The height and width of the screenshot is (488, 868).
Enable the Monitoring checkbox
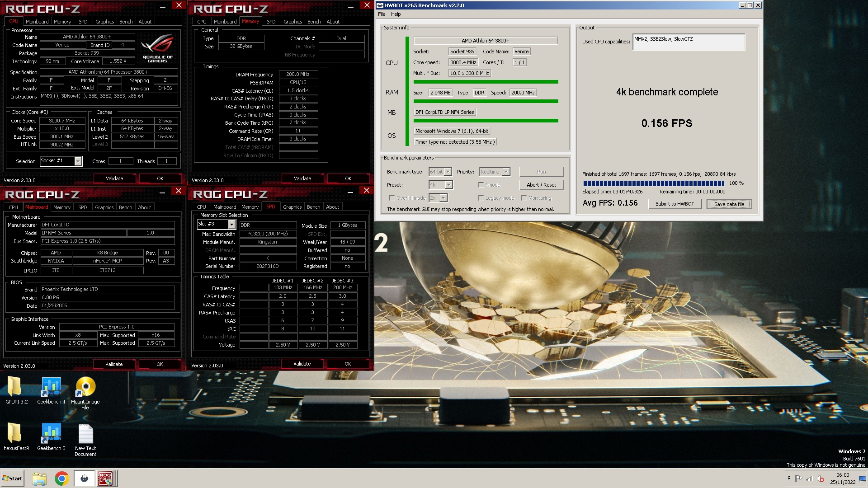pos(524,198)
